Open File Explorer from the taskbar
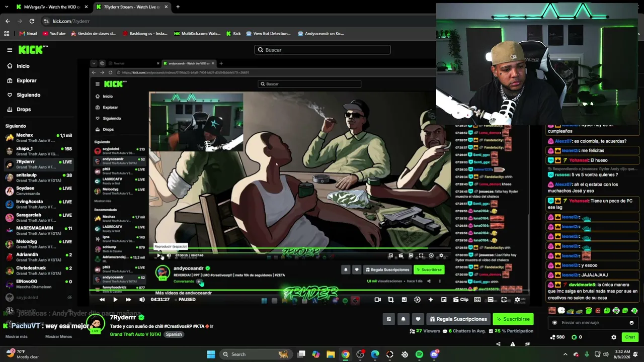Image resolution: width=644 pixels, height=362 pixels. (x=331, y=354)
